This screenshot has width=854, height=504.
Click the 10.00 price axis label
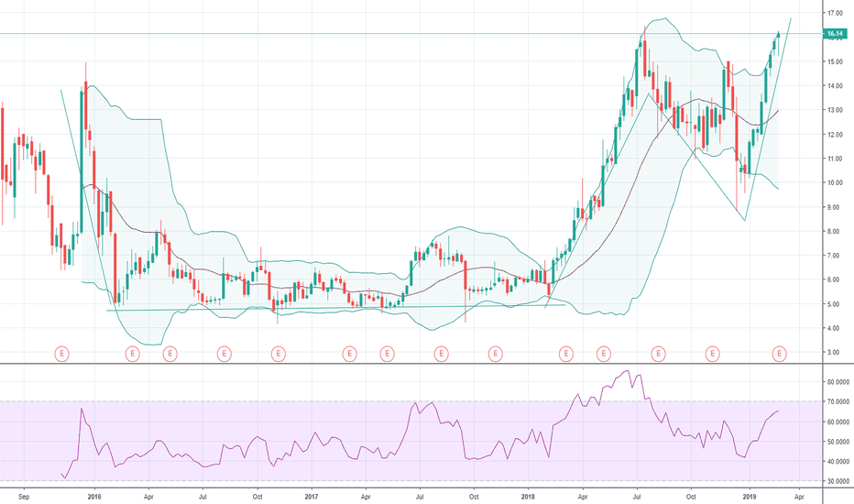(835, 183)
